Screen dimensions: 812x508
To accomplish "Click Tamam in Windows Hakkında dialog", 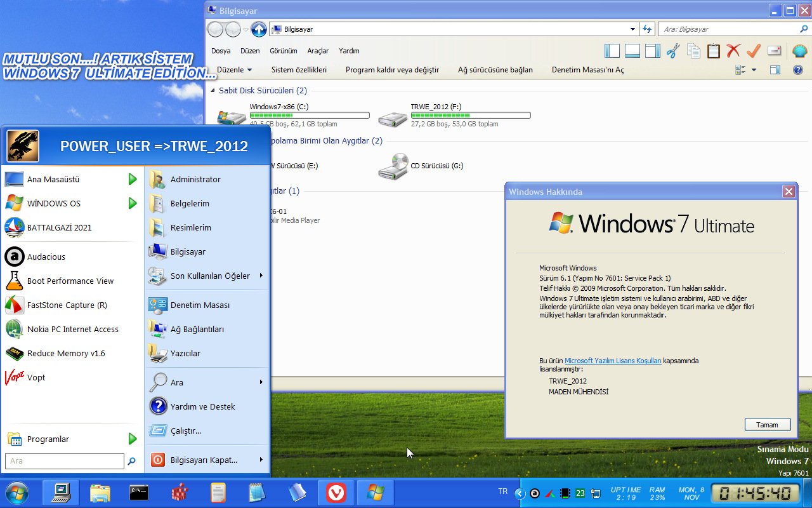I will tap(768, 425).
